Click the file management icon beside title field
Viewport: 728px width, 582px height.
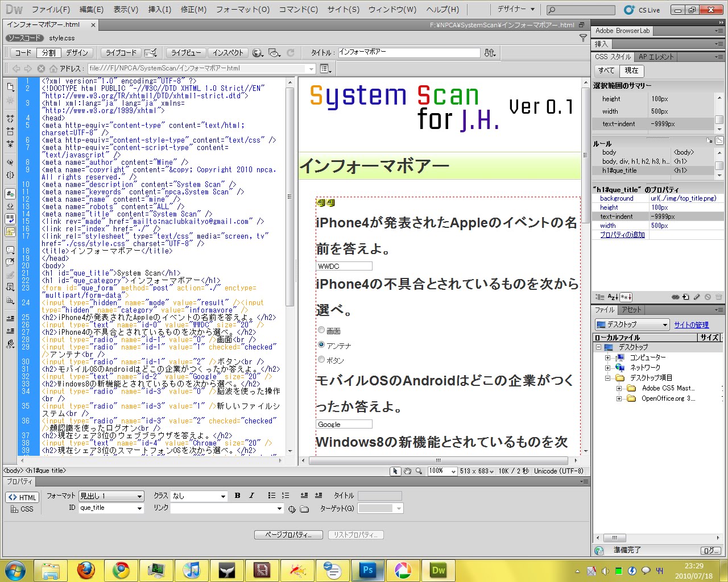pyautogui.click(x=490, y=52)
